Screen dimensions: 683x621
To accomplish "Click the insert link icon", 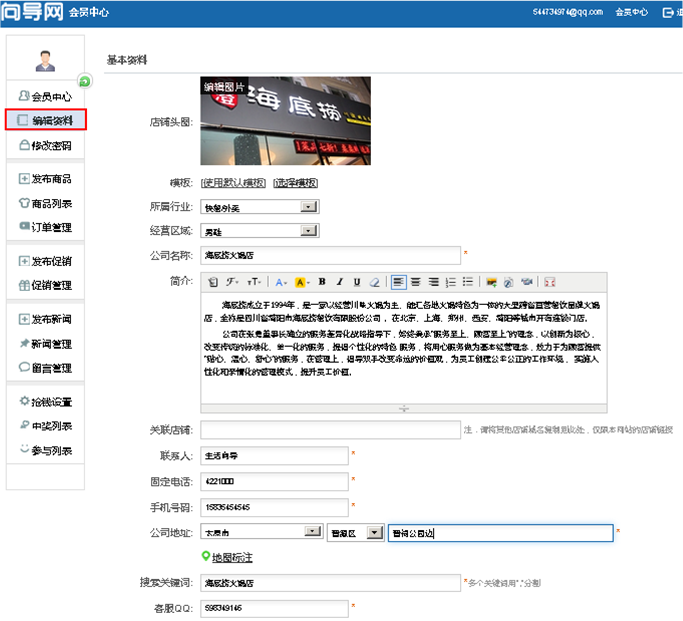I will point(508,282).
